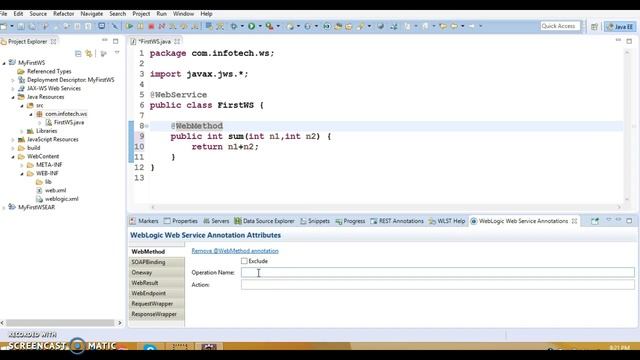Expand the MyFirstWSEAR project node
This screenshot has height=360, width=640.
tap(4, 208)
